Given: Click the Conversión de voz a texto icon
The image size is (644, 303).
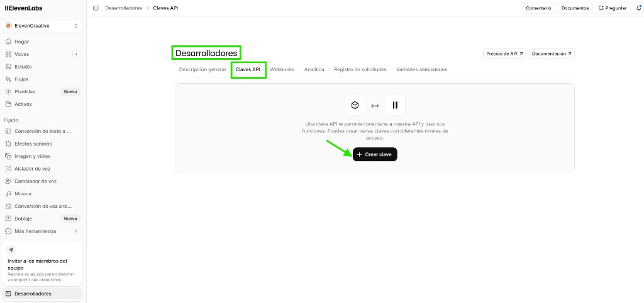Looking at the screenshot, I should pyautogui.click(x=8, y=206).
